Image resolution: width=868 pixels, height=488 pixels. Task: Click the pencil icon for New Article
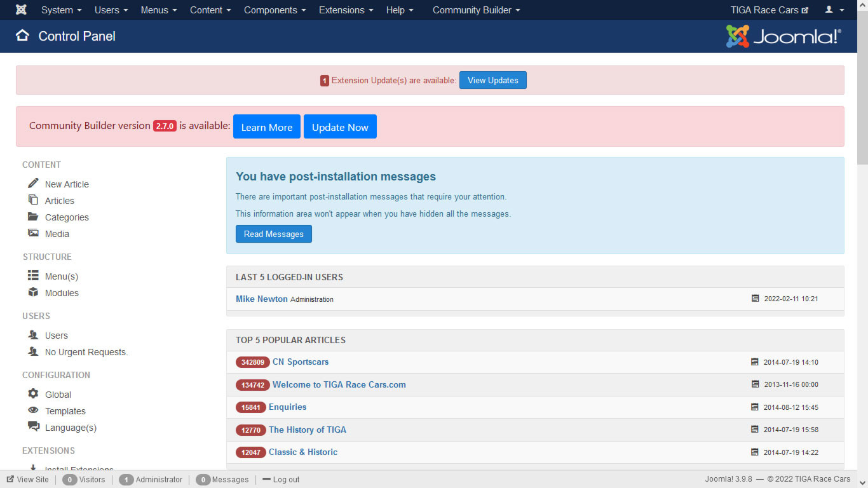click(33, 183)
